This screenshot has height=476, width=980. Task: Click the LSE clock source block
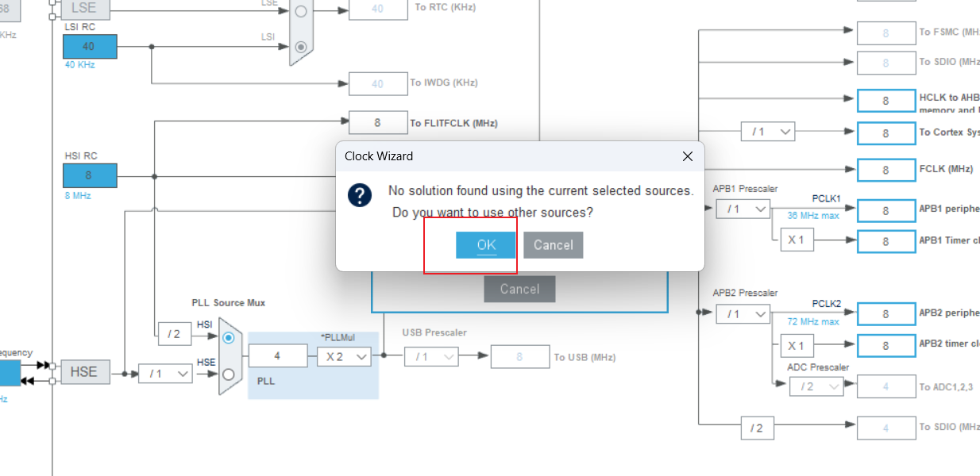(84, 10)
